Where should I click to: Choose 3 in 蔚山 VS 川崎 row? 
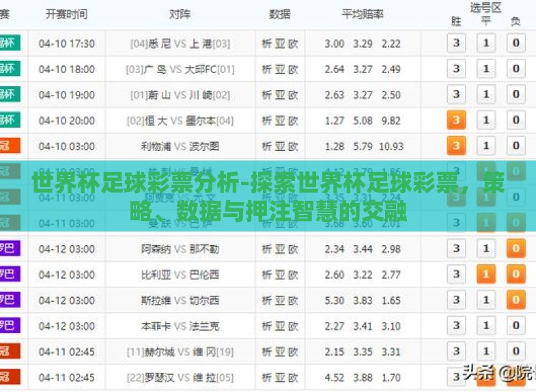456,94
